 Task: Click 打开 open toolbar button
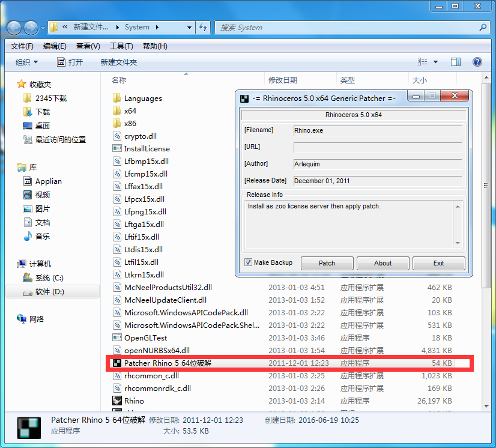pyautogui.click(x=70, y=62)
